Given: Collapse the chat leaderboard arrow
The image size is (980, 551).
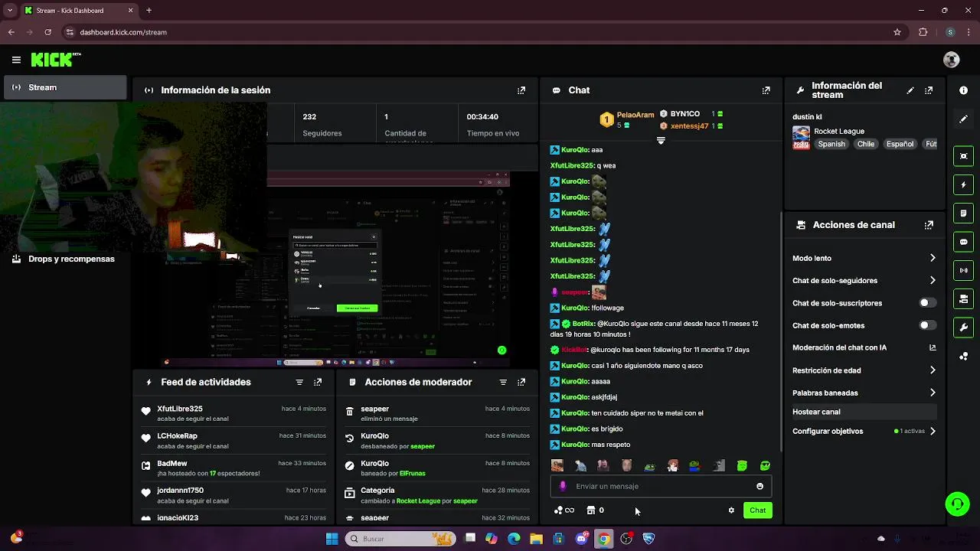Looking at the screenshot, I should coord(661,141).
